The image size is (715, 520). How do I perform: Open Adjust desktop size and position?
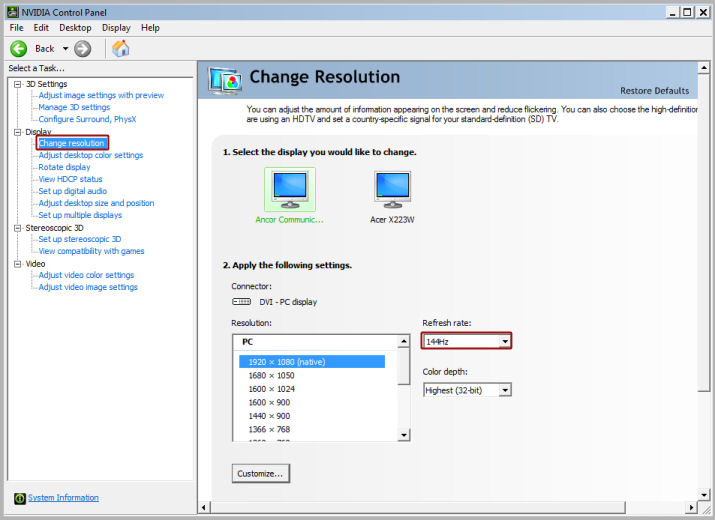coord(96,203)
